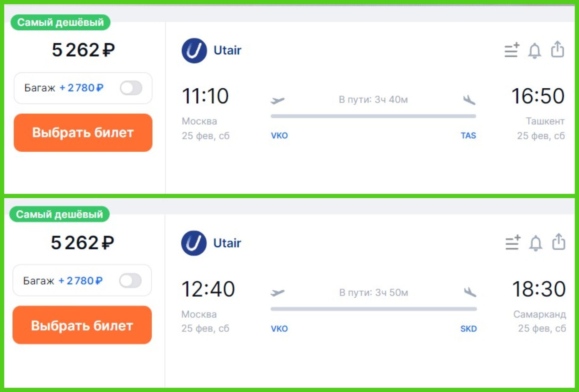Click the 3ч 50м flight duration bar
The image size is (579, 392).
(373, 309)
